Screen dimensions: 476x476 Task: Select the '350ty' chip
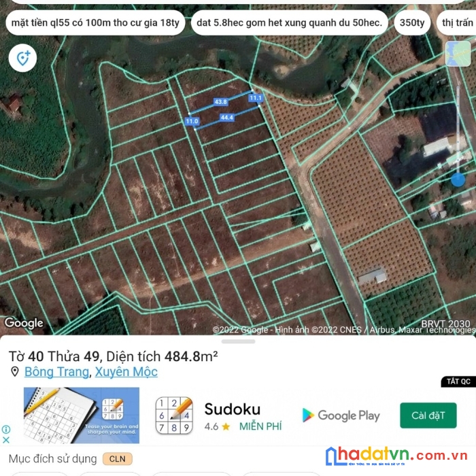click(x=412, y=22)
